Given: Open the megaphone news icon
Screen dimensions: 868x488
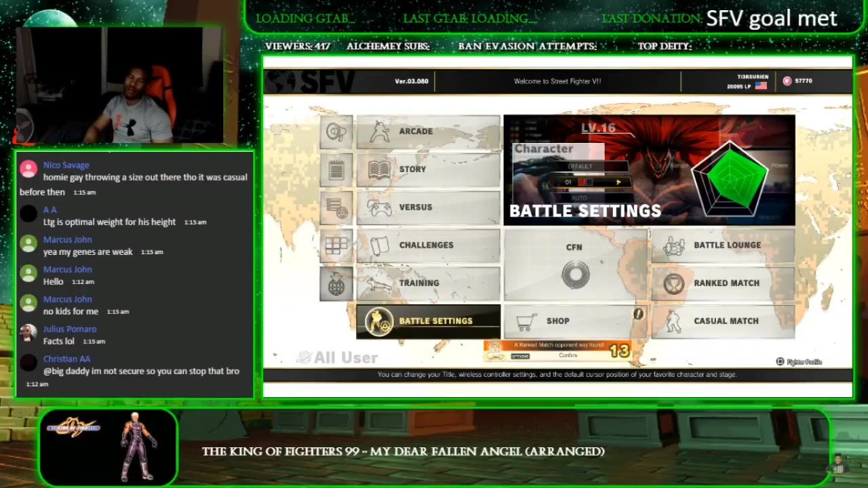Looking at the screenshot, I should coord(336,131).
